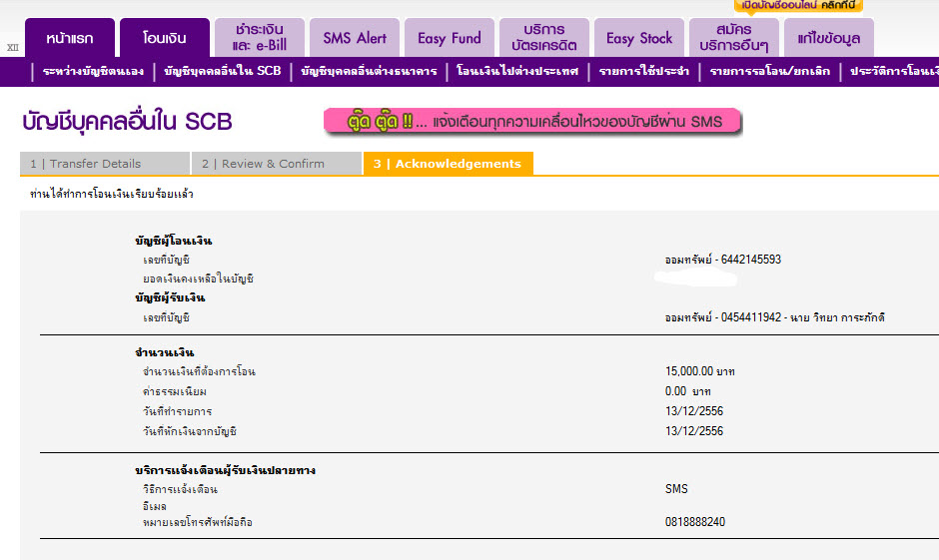Select the บัญชีบุคคลอื่นใน SCB submenu link
Viewport: 939px width, 560px height.
(222, 71)
